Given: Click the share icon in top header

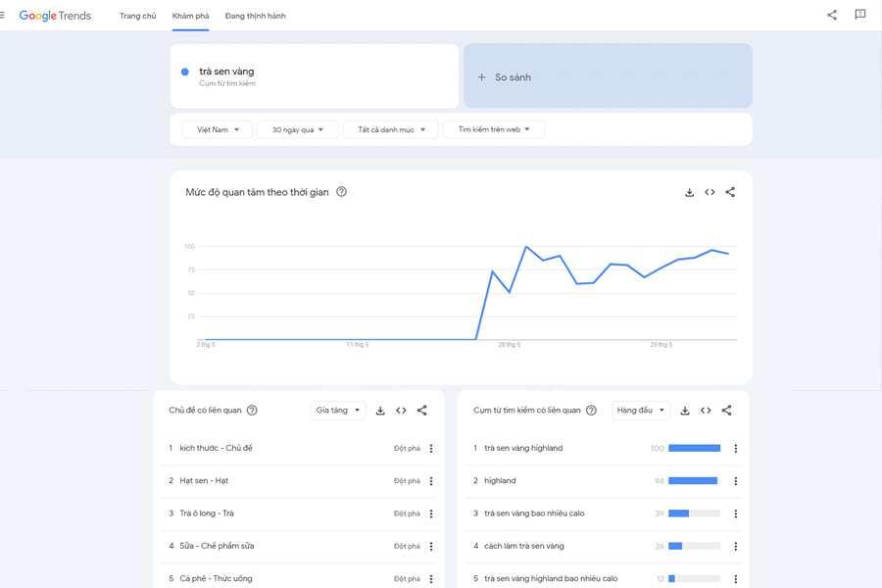Looking at the screenshot, I should click(832, 15).
